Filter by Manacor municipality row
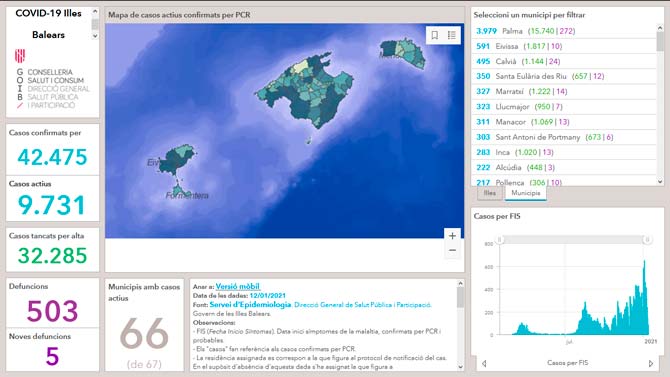Viewport: 670px width, 377px height. click(x=564, y=122)
